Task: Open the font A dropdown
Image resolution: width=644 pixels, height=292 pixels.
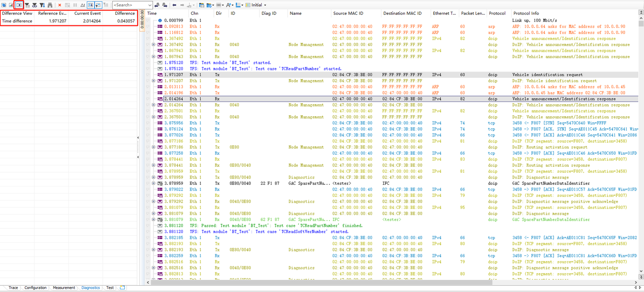Action: (x=230, y=5)
